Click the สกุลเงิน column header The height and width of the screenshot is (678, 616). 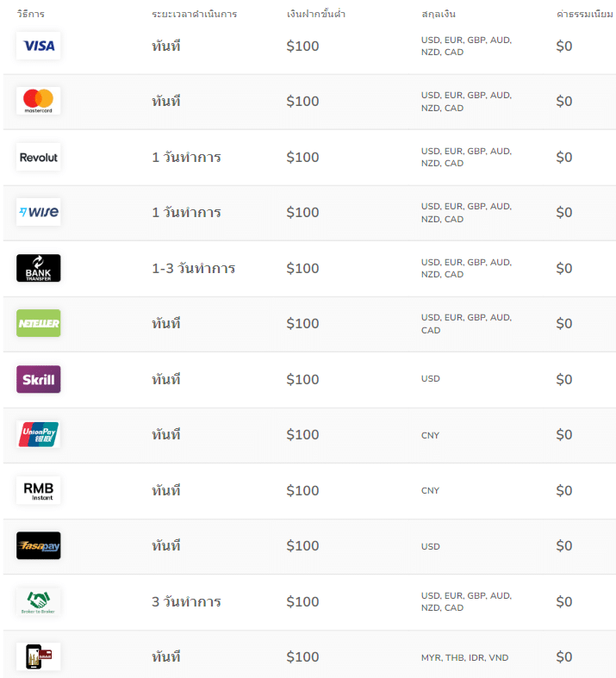(x=439, y=14)
